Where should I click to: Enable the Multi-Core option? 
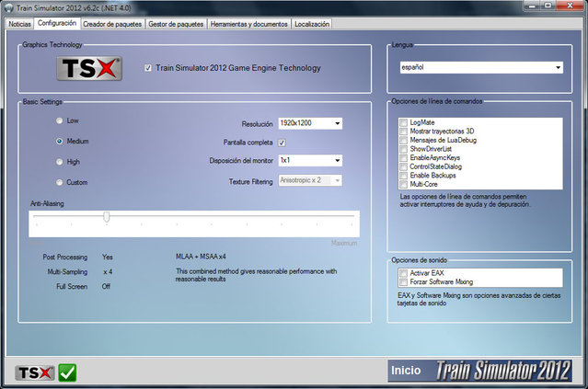point(403,183)
